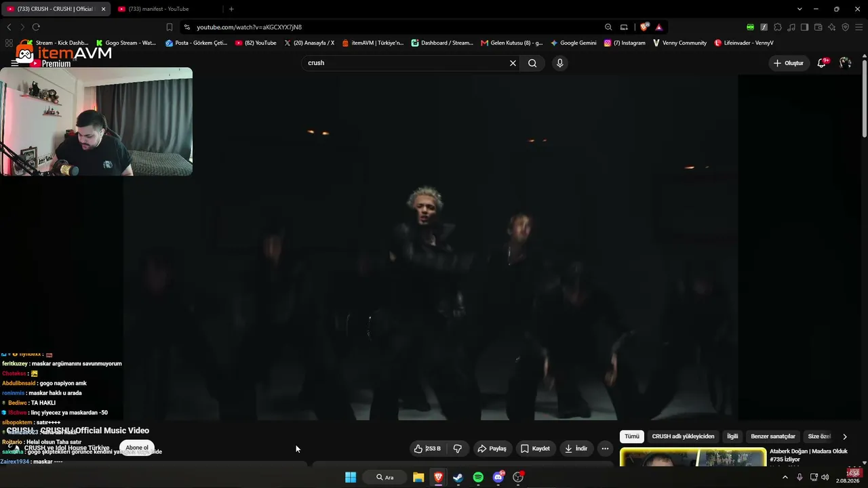This screenshot has width=868, height=488.
Task: Open the Anasayfa / X bookmark
Action: click(x=309, y=43)
